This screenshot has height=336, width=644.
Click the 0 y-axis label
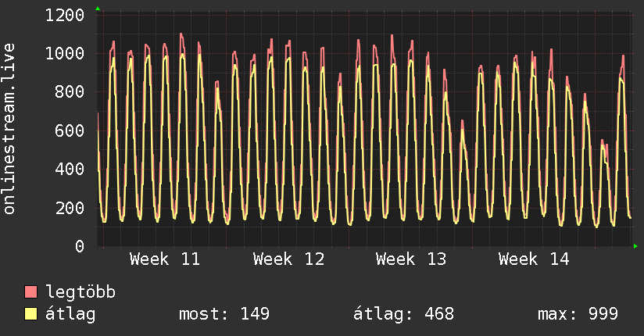point(79,246)
